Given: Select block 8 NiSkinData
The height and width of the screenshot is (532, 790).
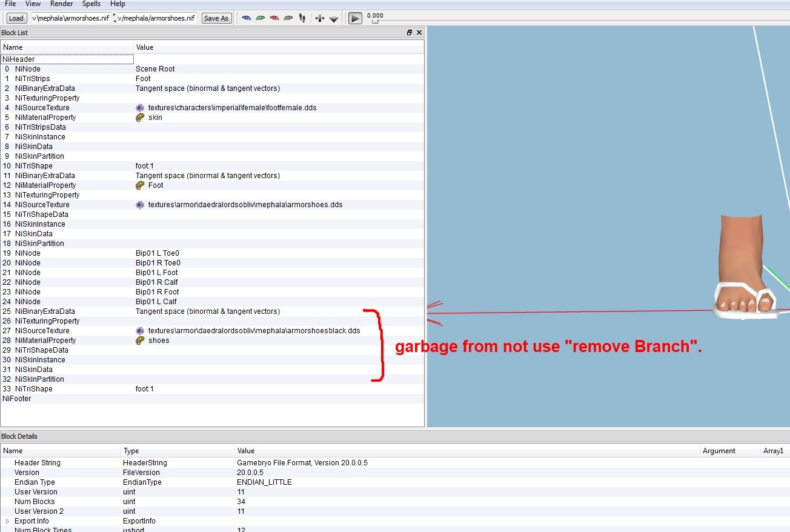Looking at the screenshot, I should [x=212, y=147].
